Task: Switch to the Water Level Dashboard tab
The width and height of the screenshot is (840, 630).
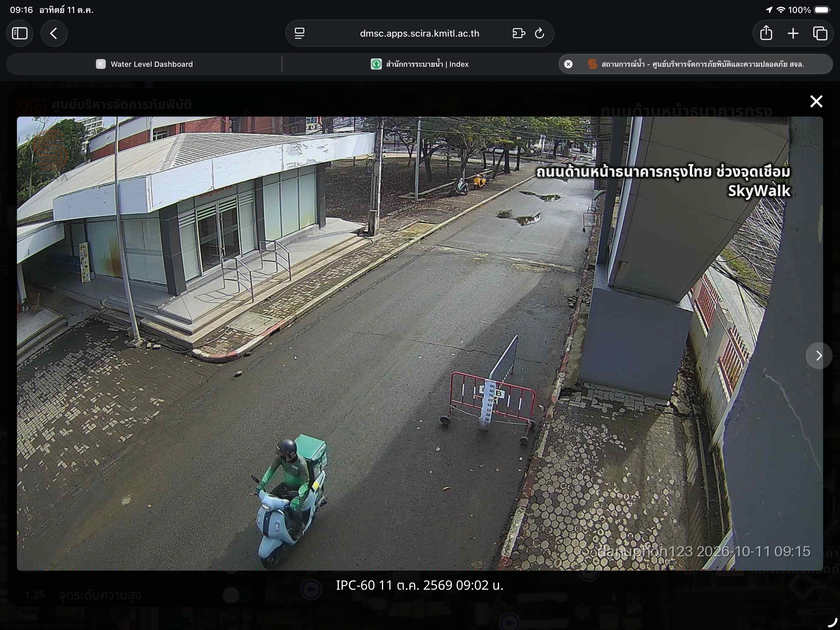Action: (x=144, y=64)
